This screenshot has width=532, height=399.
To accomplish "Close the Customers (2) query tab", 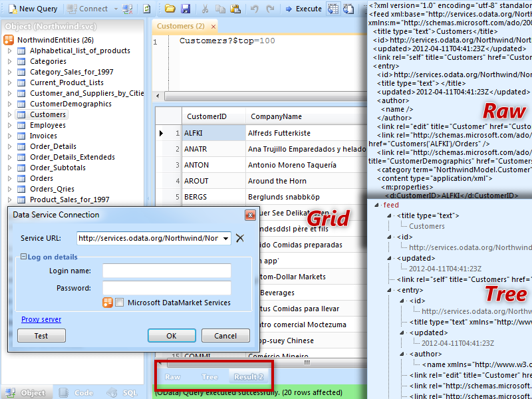I will tap(213, 27).
